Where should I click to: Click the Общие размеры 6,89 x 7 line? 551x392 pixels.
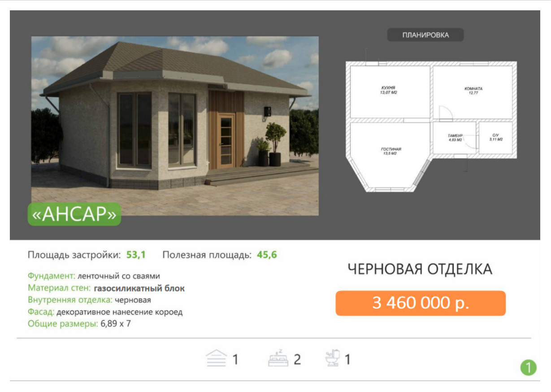click(x=79, y=323)
